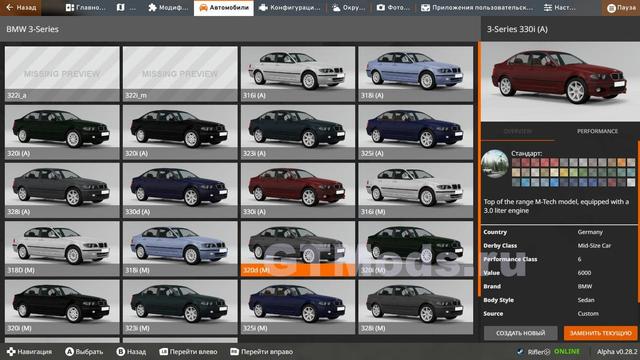The width and height of the screenshot is (640, 360).
Task: Choose the gray 328i (A) car
Action: 62,191
